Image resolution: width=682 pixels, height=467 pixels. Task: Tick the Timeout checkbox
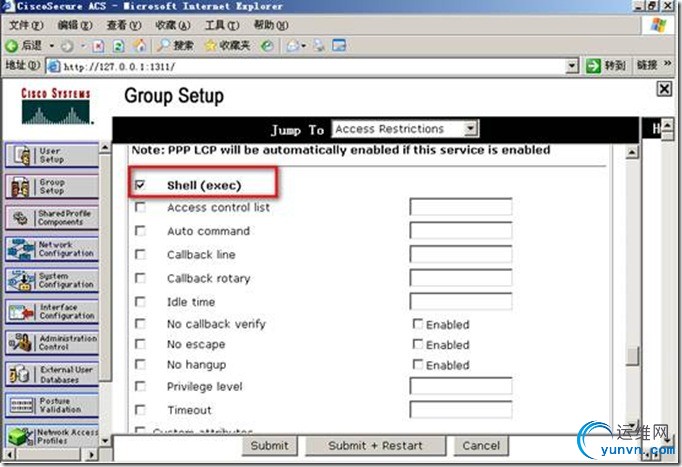pos(140,410)
